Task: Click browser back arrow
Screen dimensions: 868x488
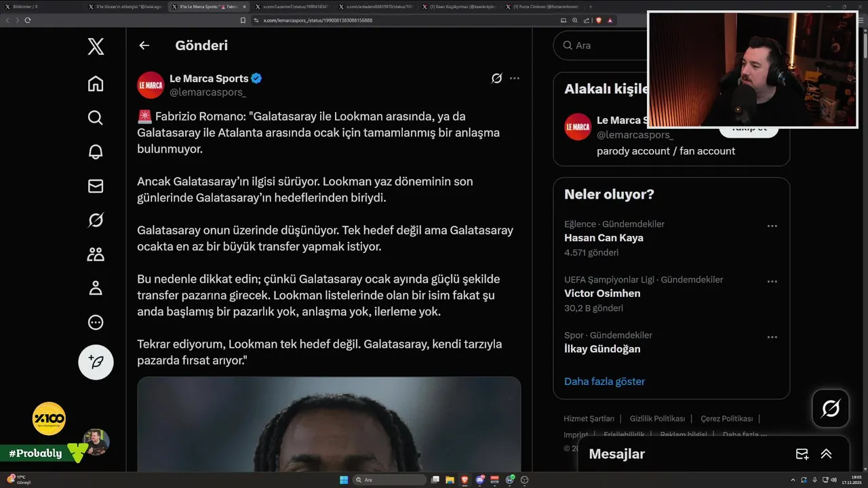Action: (7, 20)
